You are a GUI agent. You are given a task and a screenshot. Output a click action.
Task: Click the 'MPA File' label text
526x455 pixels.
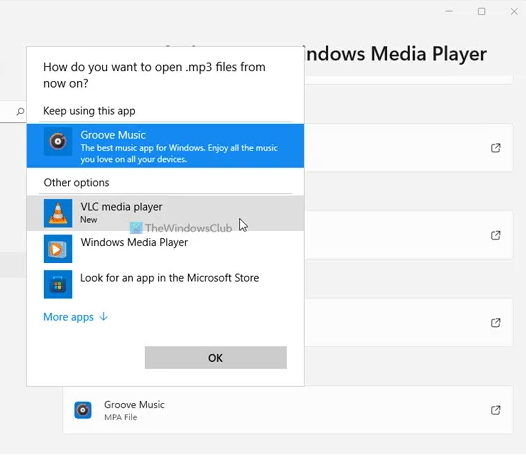point(121,417)
